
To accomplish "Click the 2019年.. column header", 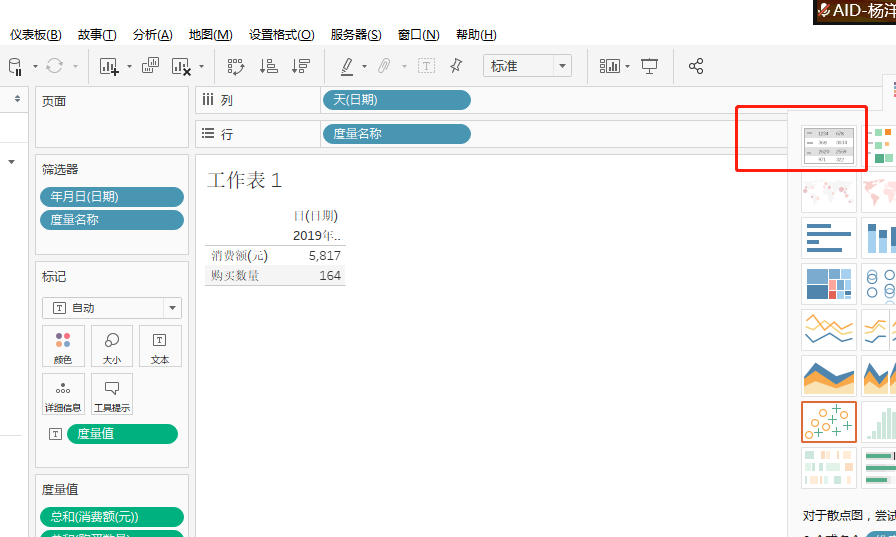I will coord(317,235).
